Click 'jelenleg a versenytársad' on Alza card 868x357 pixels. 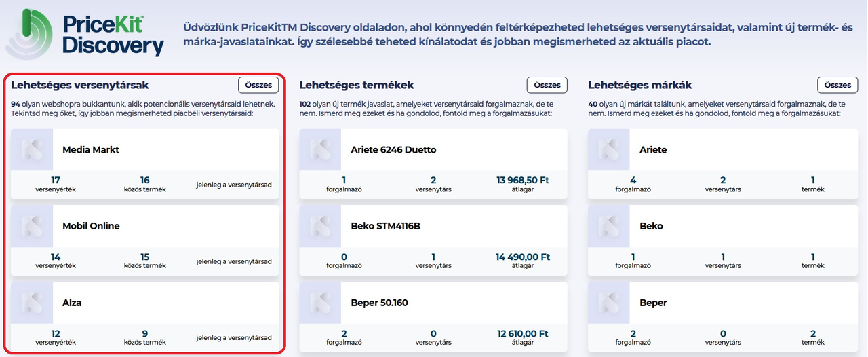[x=234, y=338]
